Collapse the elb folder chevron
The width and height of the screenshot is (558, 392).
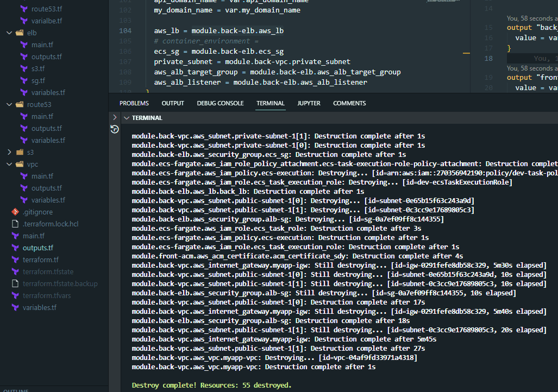(9, 33)
